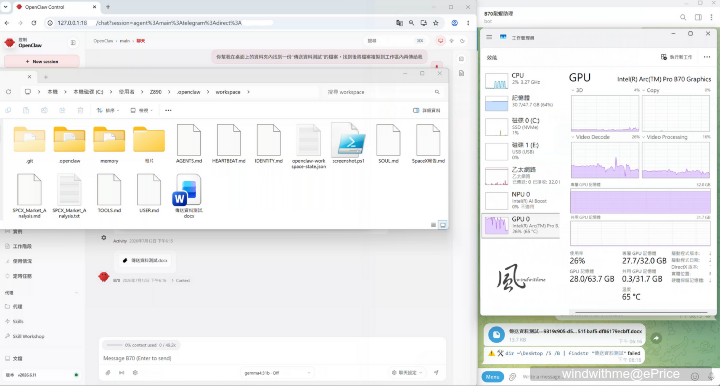
Task: Select the OpenClaw Control browser tab
Action: point(56,7)
